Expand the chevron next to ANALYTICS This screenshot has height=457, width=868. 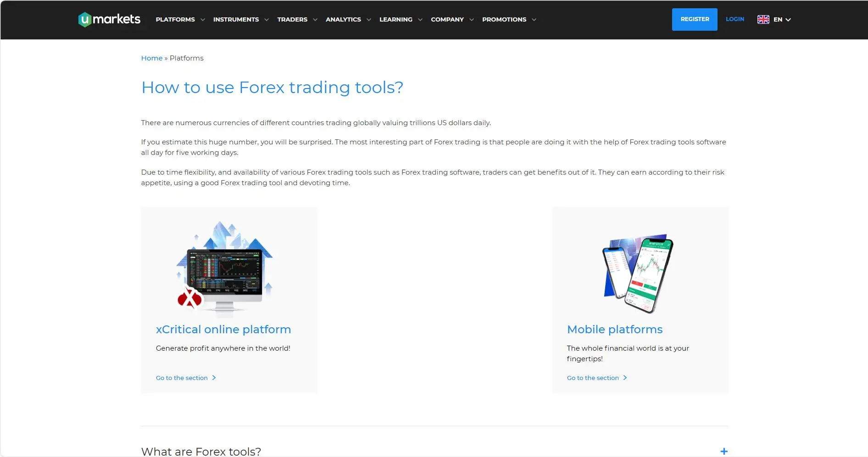click(369, 20)
